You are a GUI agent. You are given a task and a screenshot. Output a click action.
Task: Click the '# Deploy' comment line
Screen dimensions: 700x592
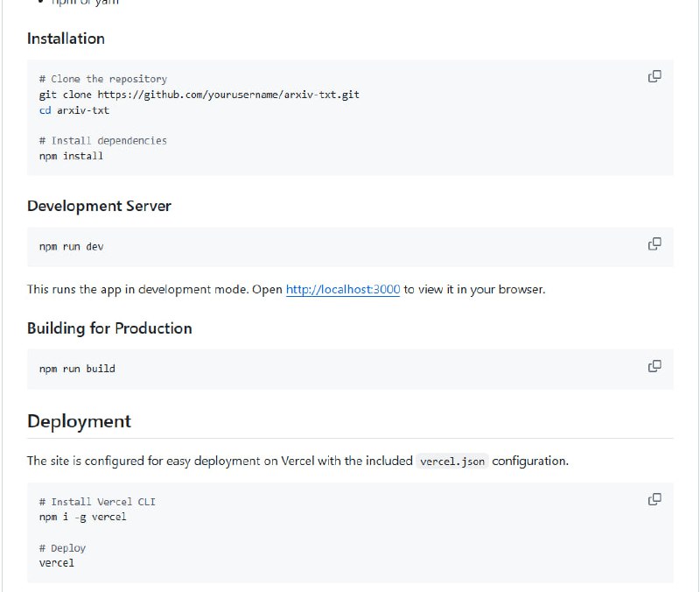point(62,548)
